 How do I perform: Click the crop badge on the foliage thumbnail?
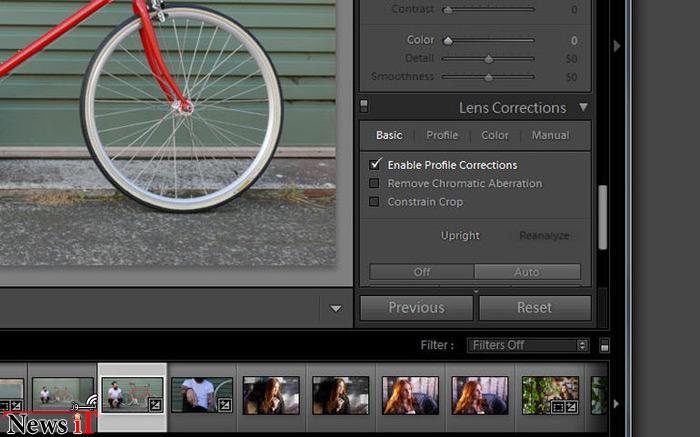coord(558,407)
